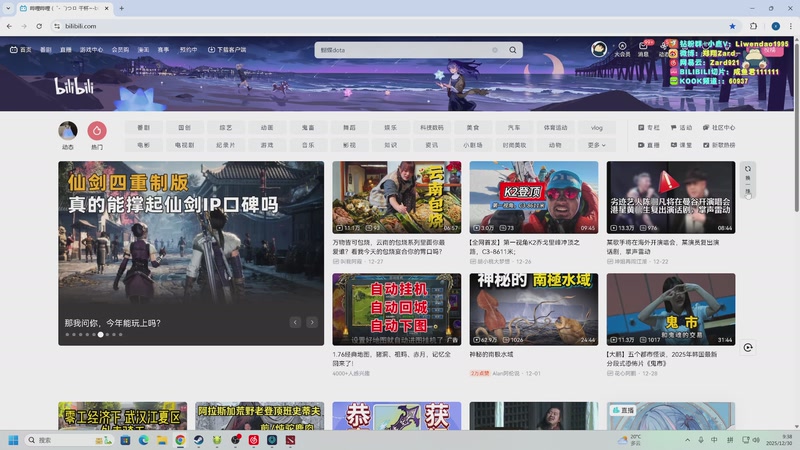Select 番剧 category button
Screen dimensions: 800x450
tap(143, 128)
